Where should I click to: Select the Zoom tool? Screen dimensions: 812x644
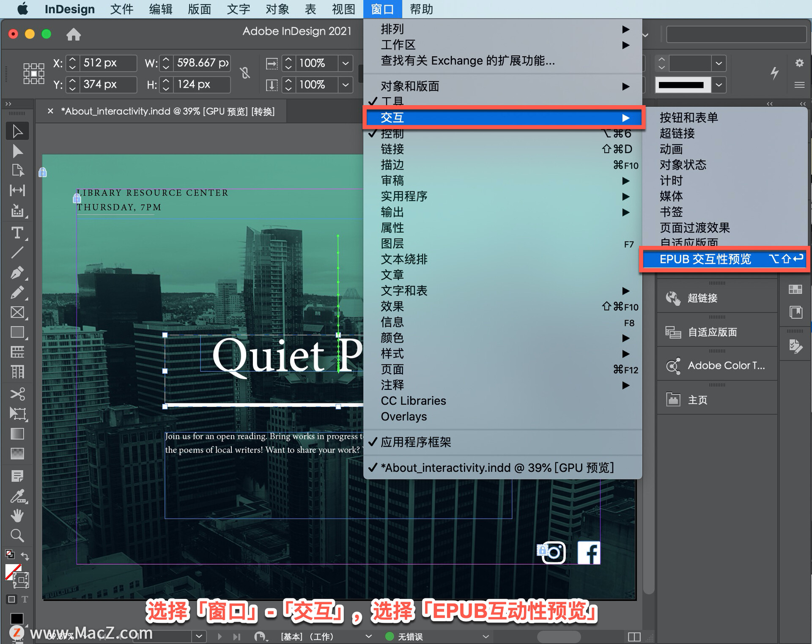[x=17, y=535]
